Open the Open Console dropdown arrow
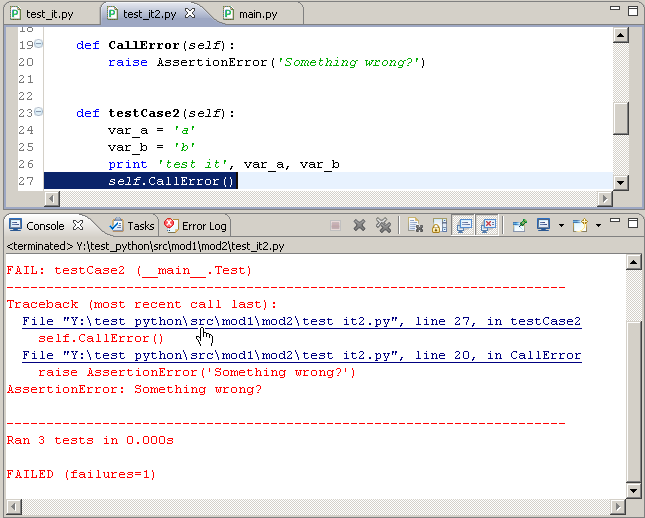Screen dimensions: 645x518 click(598, 225)
